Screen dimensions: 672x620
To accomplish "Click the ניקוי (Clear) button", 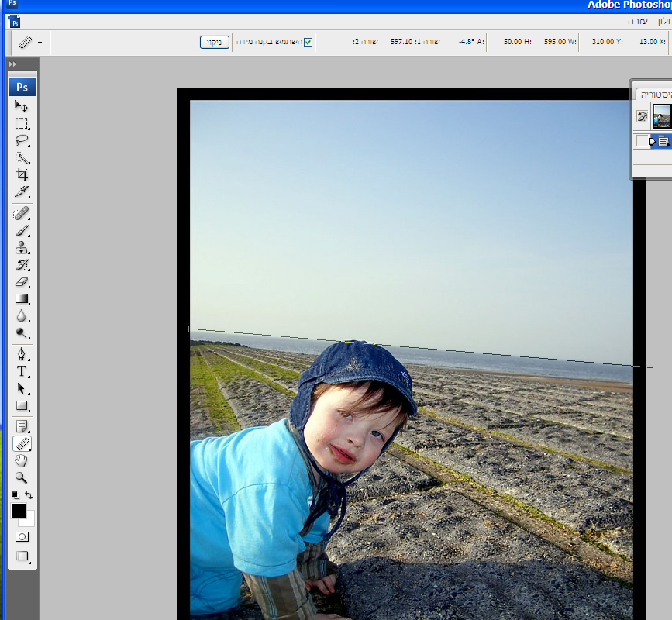I will 215,42.
